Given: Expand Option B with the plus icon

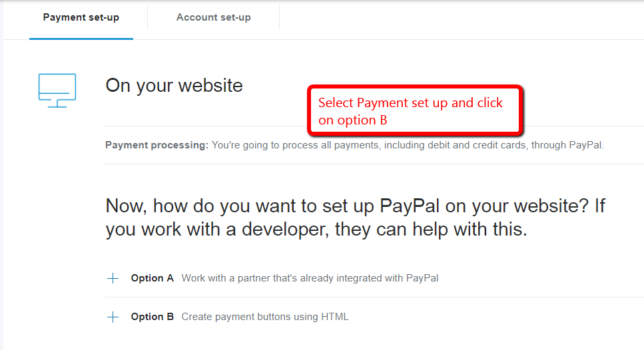Looking at the screenshot, I should pyautogui.click(x=113, y=317).
